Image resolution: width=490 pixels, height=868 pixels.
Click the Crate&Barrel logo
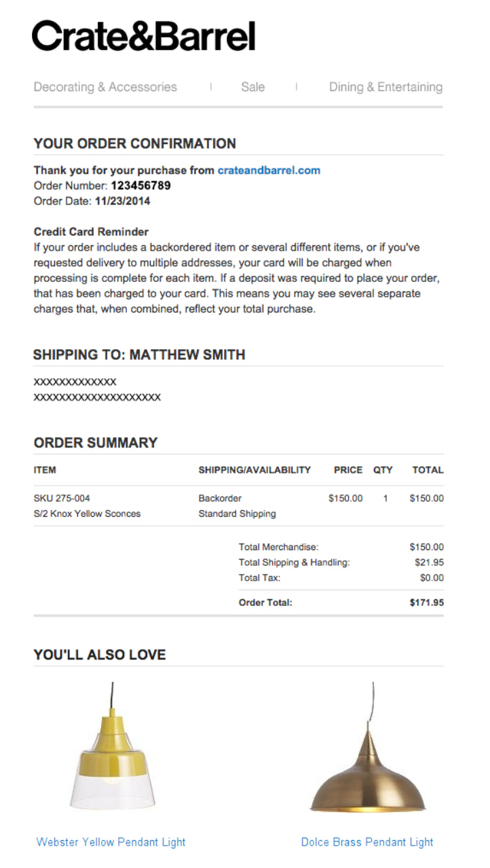point(144,37)
